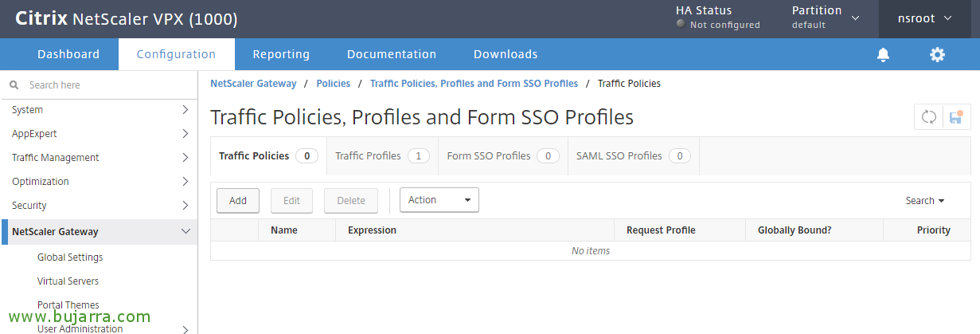The height and width of the screenshot is (334, 980).
Task: Switch to the SAML SSO Profiles tab
Action: [634, 156]
